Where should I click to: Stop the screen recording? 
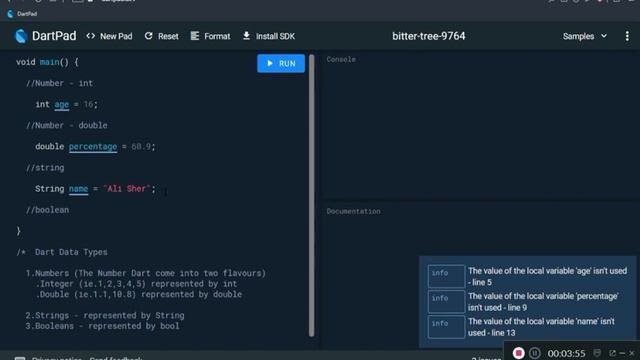tap(518, 353)
